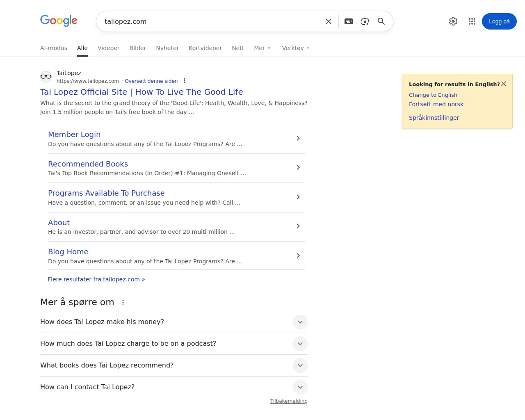Image resolution: width=525 pixels, height=420 pixels.
Task: Click the arrow on the Member Login row
Action: pyautogui.click(x=298, y=138)
